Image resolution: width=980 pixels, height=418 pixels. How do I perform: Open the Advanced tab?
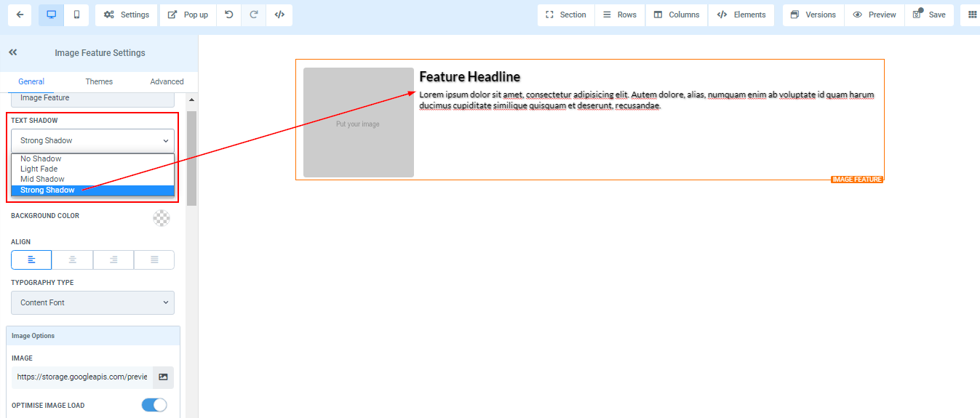point(167,81)
